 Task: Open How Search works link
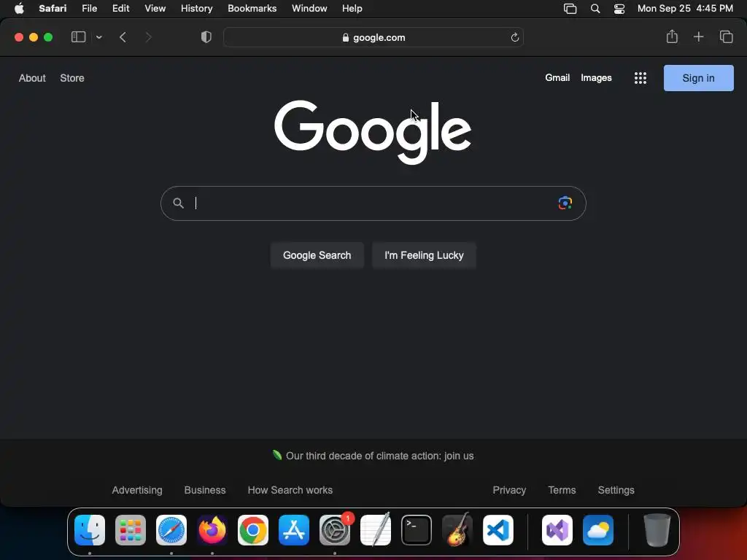coord(290,490)
